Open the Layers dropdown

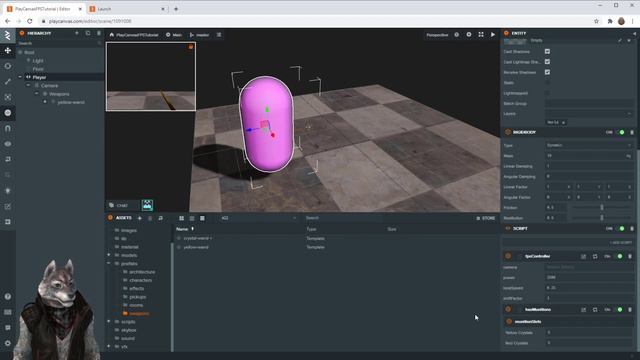point(589,114)
